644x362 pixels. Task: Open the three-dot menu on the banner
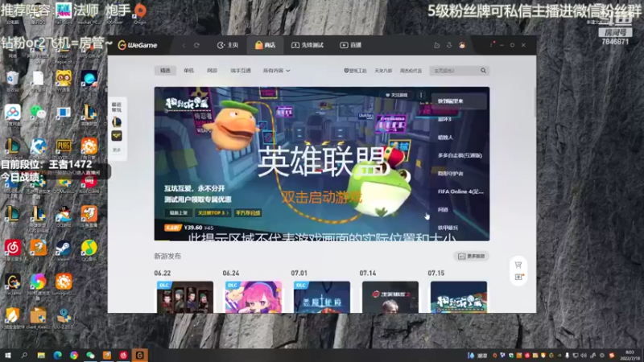421,95
